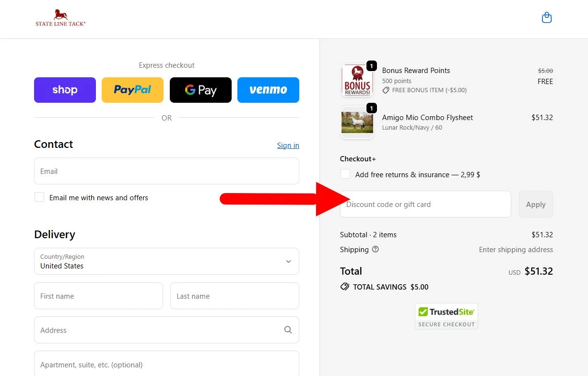This screenshot has height=376, width=588.
Task: Click the State Line Tack logo
Action: (60, 18)
